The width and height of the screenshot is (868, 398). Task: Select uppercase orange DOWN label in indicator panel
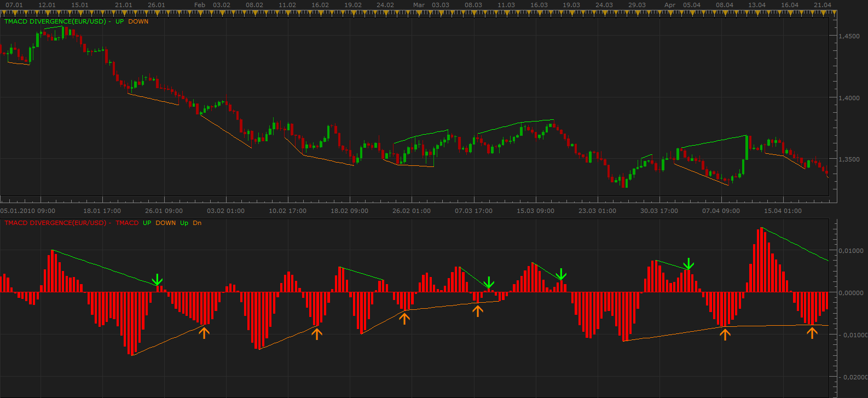click(166, 223)
